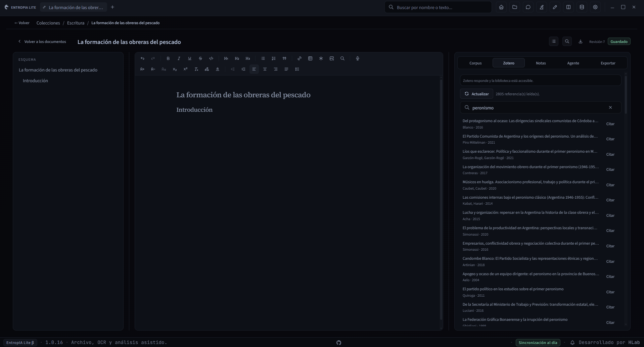Screen dimensions: 644x347
Task: Toggle the outline list panel button
Action: click(x=554, y=41)
